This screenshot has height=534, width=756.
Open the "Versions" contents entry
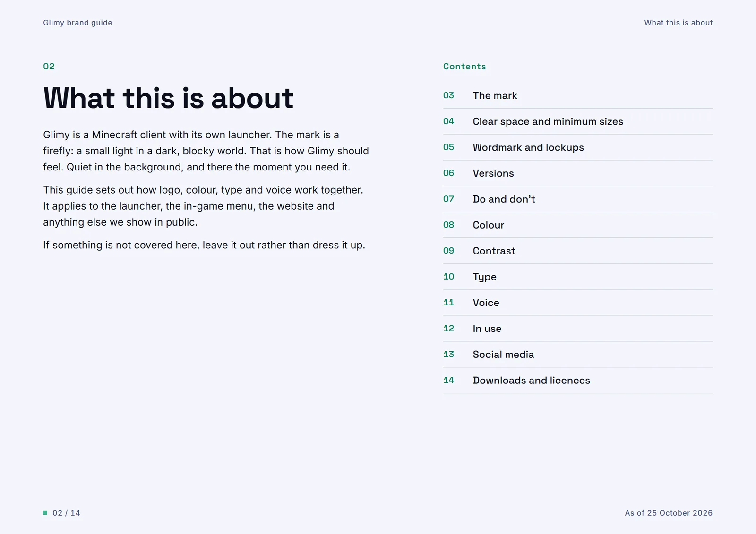pyautogui.click(x=578, y=174)
